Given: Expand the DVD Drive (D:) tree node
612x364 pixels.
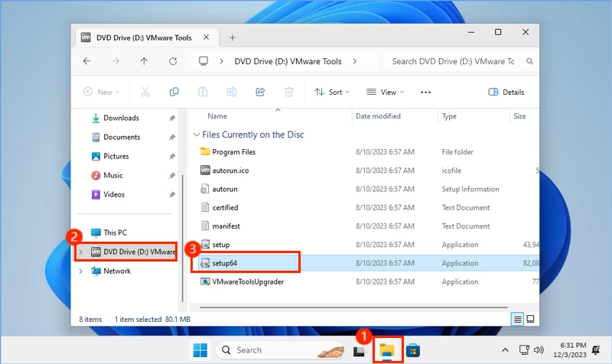Looking at the screenshot, I should tap(81, 252).
